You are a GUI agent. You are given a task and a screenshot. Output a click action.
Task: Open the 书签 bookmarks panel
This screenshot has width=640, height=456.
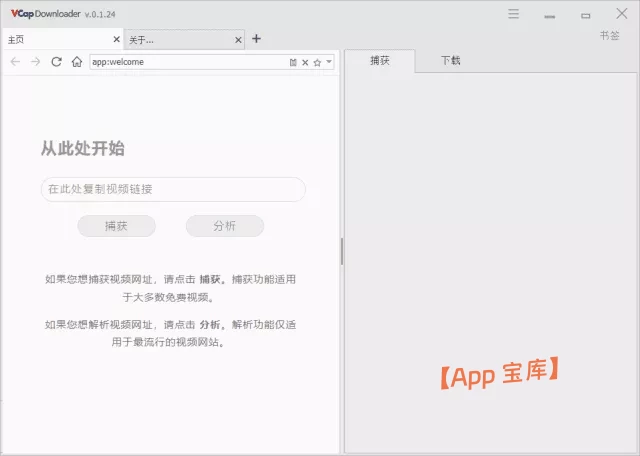[x=609, y=36]
